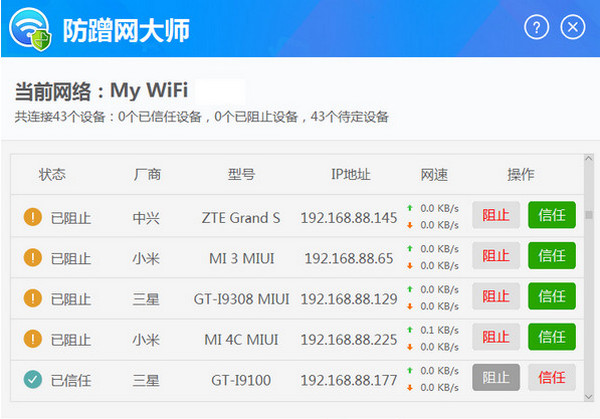600x419 pixels.
Task: Click speed arrows for 192.168.88.225
Action: [410, 338]
